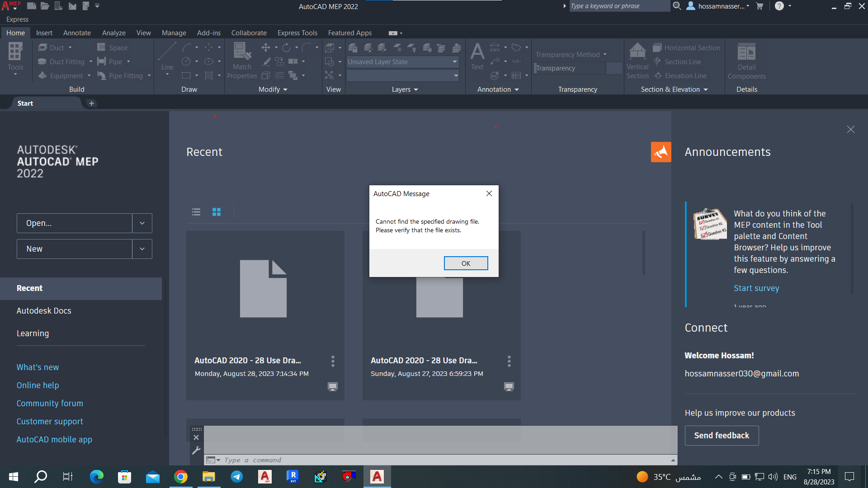Image resolution: width=868 pixels, height=488 pixels.
Task: Select the Line draw tool
Action: (x=167, y=58)
